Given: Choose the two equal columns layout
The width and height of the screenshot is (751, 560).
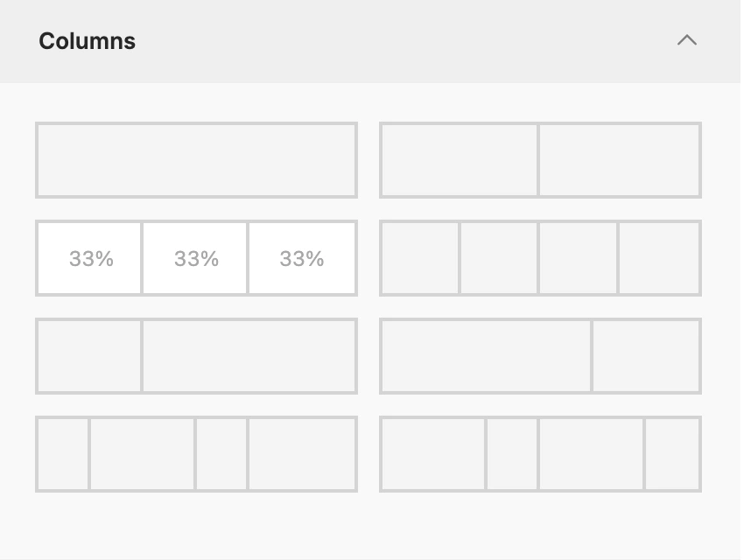Looking at the screenshot, I should point(540,160).
